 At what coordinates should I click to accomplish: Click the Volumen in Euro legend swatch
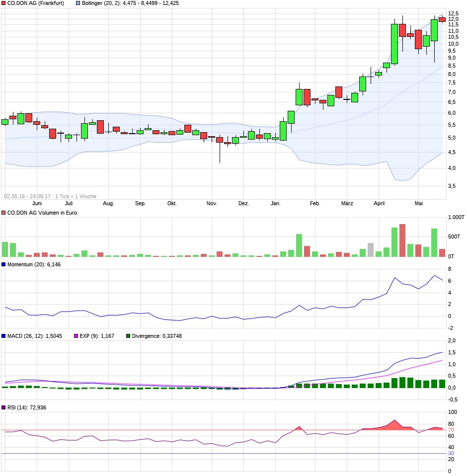[3, 213]
